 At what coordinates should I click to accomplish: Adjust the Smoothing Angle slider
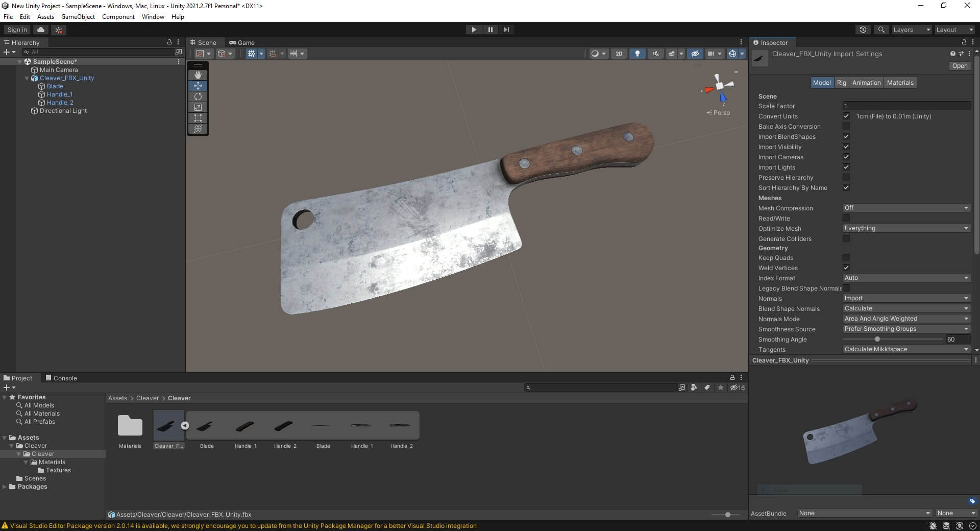[x=892, y=339]
